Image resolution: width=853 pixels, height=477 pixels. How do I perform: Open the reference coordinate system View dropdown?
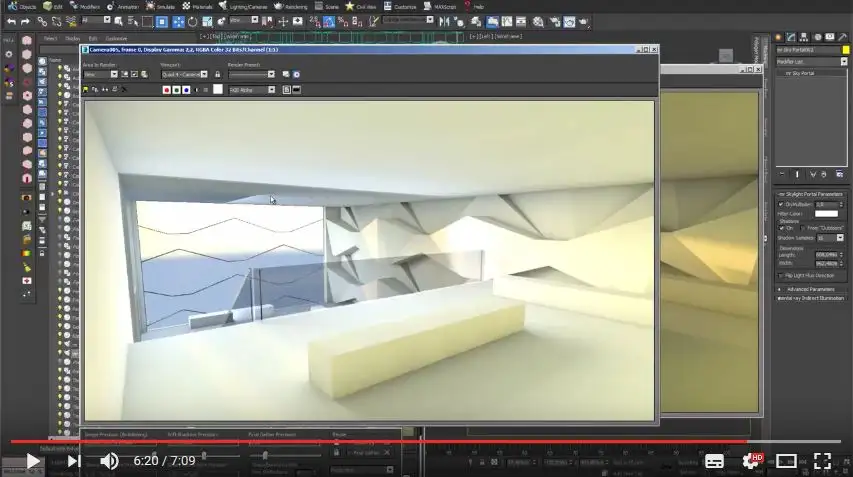pos(243,20)
